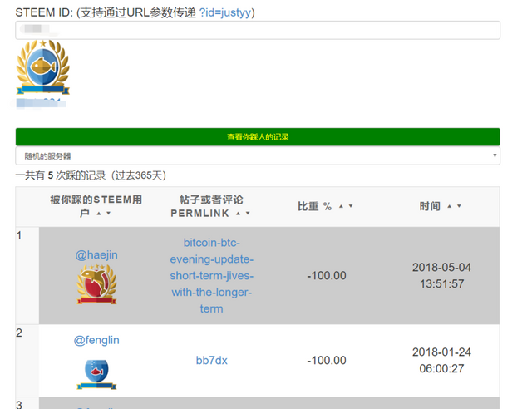Click row number 2 cell

27,361
